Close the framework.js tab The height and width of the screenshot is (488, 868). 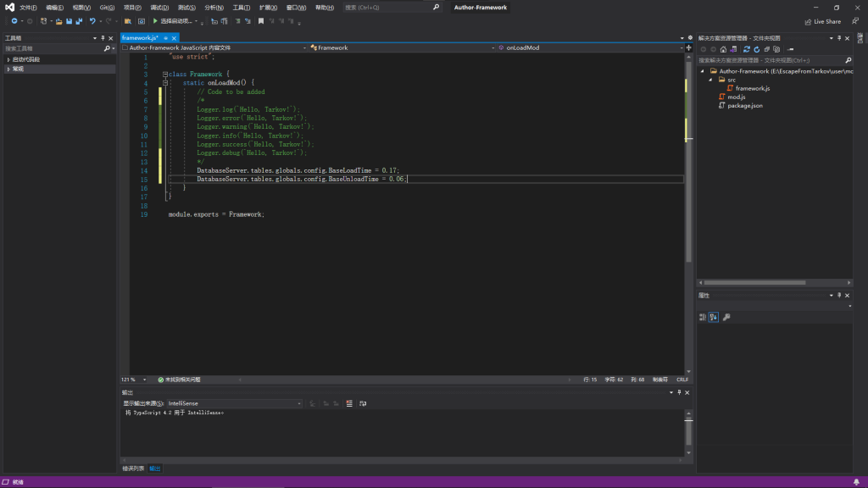point(174,38)
